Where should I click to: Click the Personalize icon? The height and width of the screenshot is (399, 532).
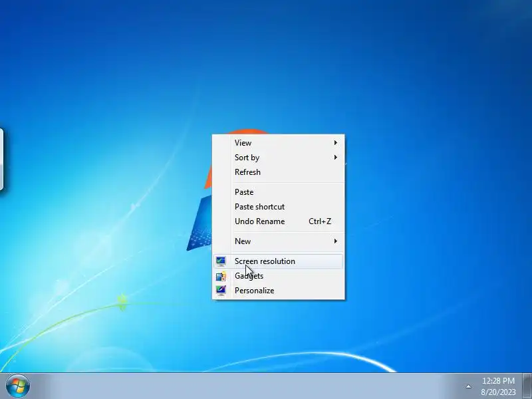pyautogui.click(x=221, y=291)
